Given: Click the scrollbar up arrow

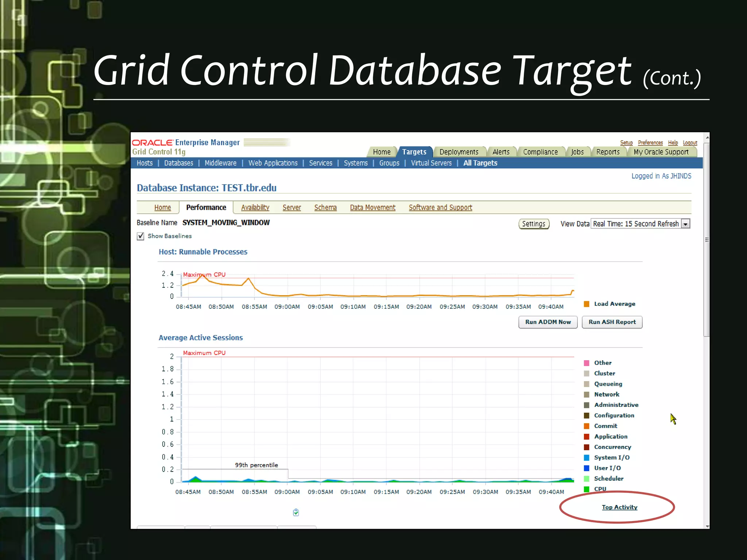Looking at the screenshot, I should coord(707,138).
